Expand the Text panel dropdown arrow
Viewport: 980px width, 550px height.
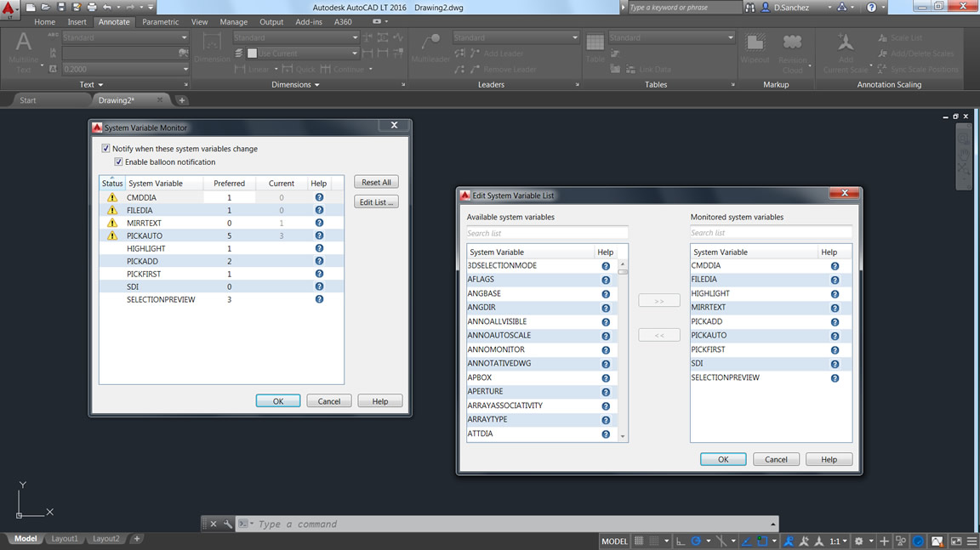[x=100, y=85]
